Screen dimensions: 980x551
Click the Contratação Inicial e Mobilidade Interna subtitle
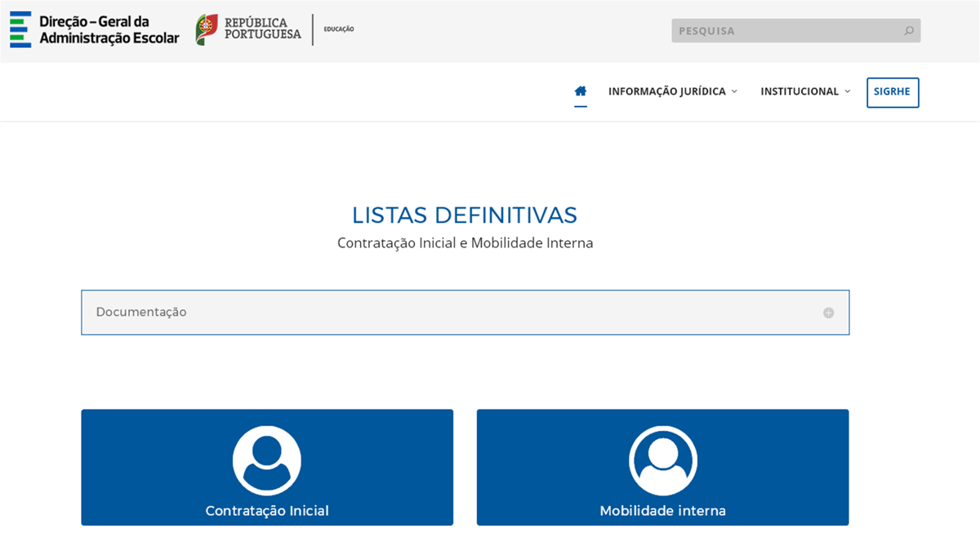[465, 243]
